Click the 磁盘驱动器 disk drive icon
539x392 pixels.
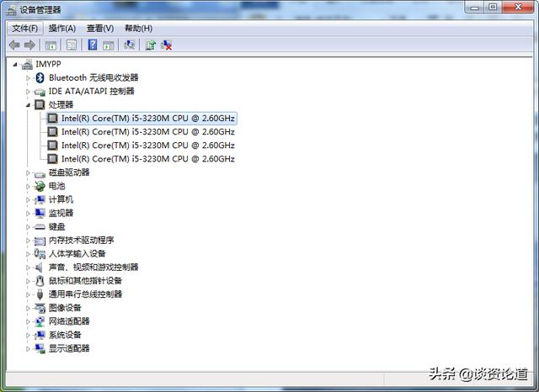click(x=40, y=173)
